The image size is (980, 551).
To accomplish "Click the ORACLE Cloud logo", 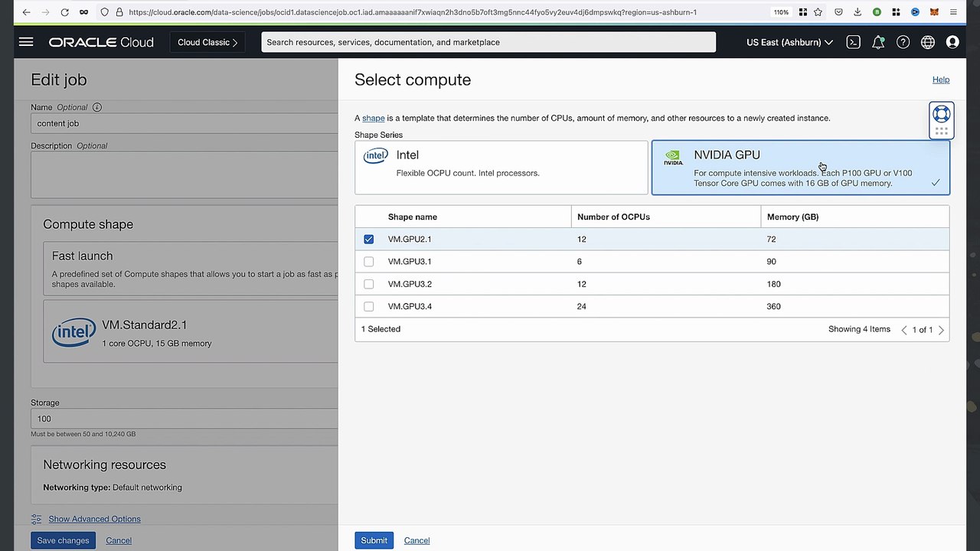I will click(101, 42).
